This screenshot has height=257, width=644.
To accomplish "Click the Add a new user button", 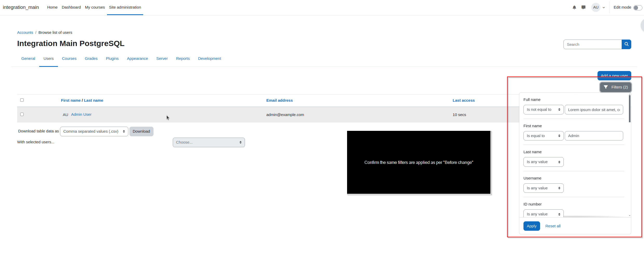I will [x=614, y=75].
